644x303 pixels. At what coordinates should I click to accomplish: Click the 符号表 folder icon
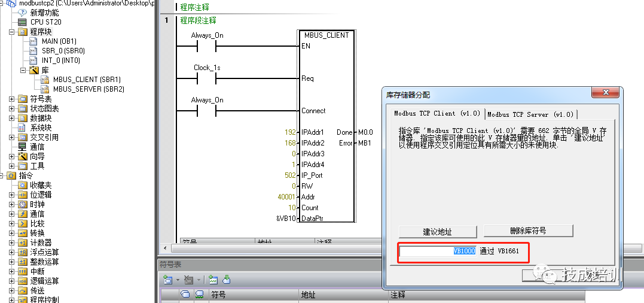click(x=22, y=99)
